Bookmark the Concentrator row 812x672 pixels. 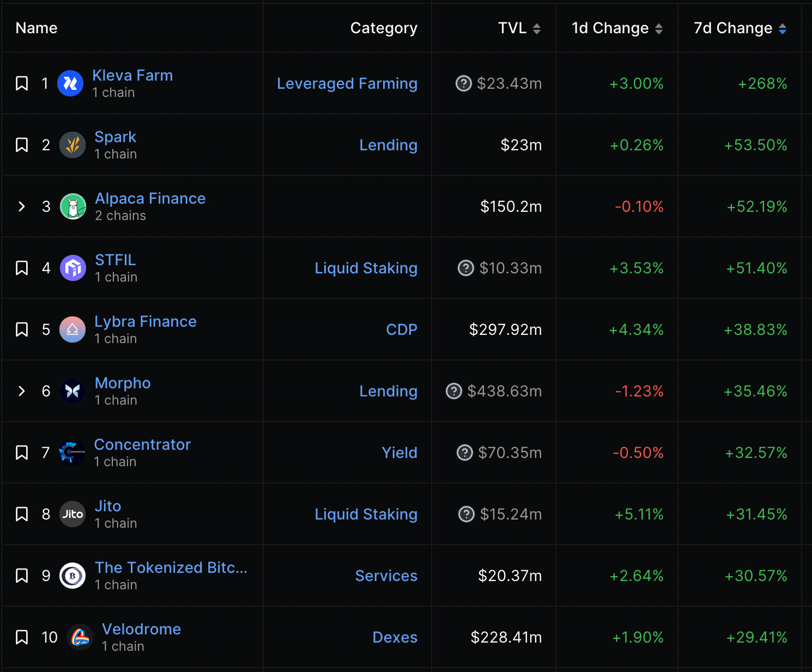point(22,453)
